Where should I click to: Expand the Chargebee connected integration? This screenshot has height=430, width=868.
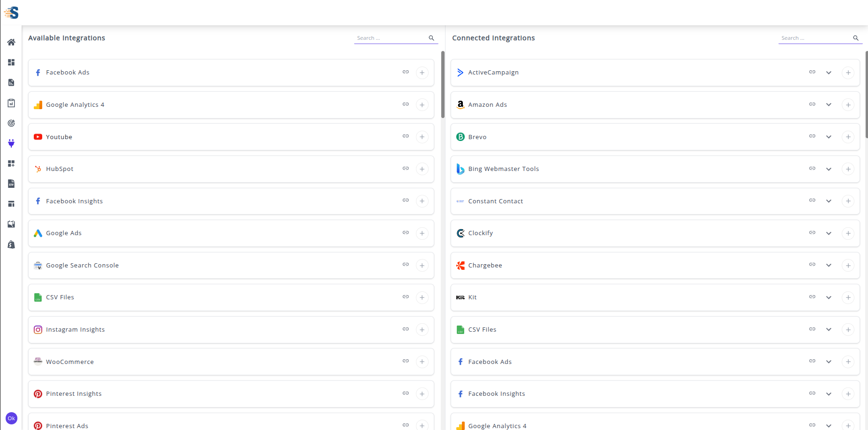click(x=829, y=266)
